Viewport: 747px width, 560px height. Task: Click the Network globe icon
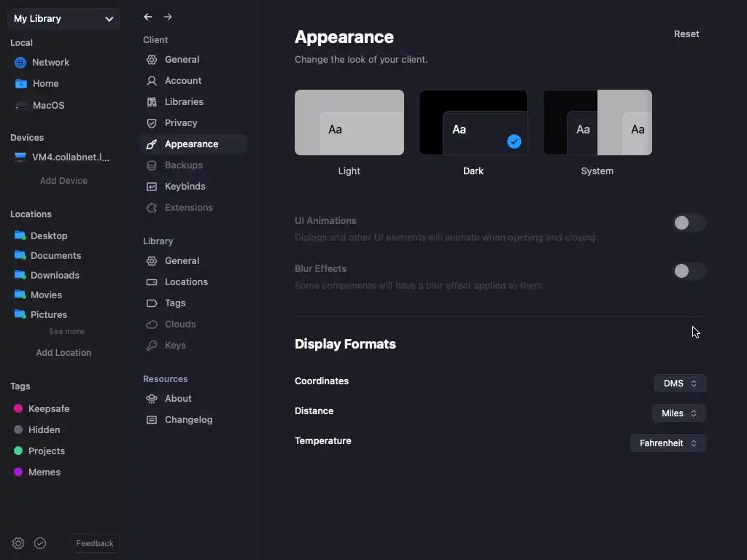coord(20,63)
